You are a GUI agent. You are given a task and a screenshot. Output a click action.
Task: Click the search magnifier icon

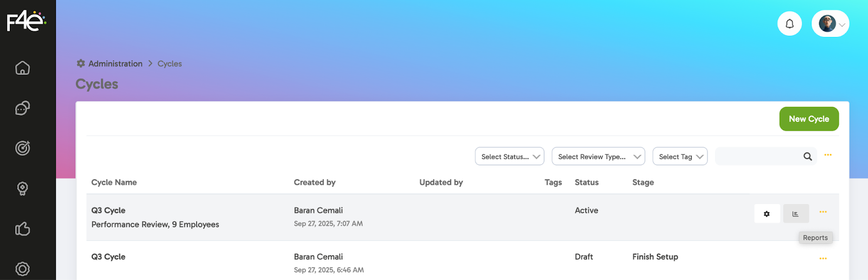(x=807, y=157)
